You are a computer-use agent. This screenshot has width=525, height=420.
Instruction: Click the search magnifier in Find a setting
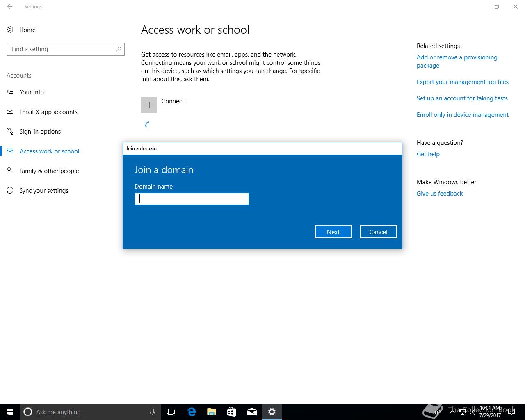[x=119, y=49]
